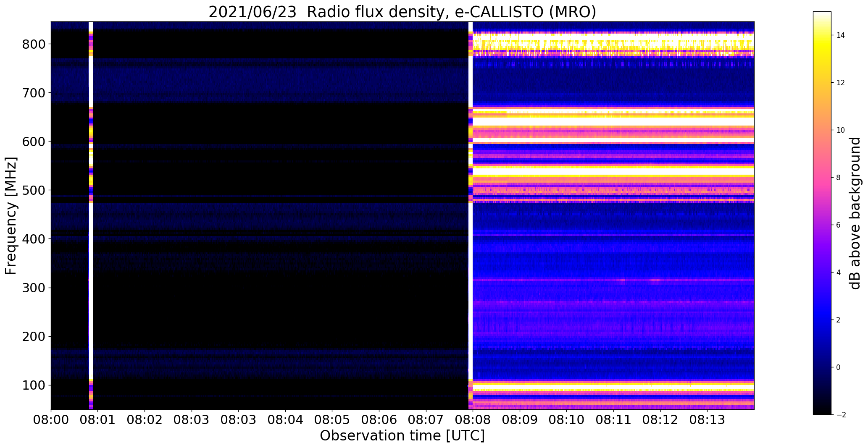Select the time tick label 08:11
This screenshot has width=868, height=448.
coord(614,419)
